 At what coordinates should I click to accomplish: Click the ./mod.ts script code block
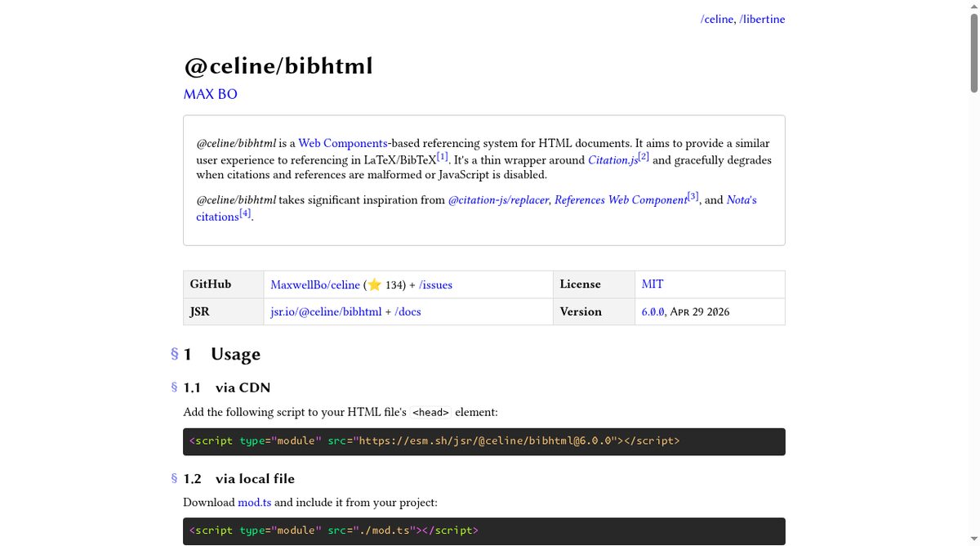(x=484, y=531)
